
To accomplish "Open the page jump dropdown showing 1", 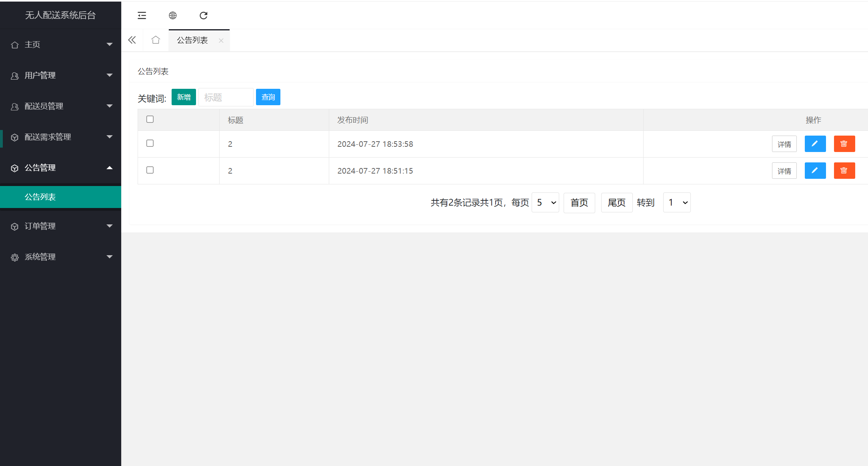I will coord(677,202).
